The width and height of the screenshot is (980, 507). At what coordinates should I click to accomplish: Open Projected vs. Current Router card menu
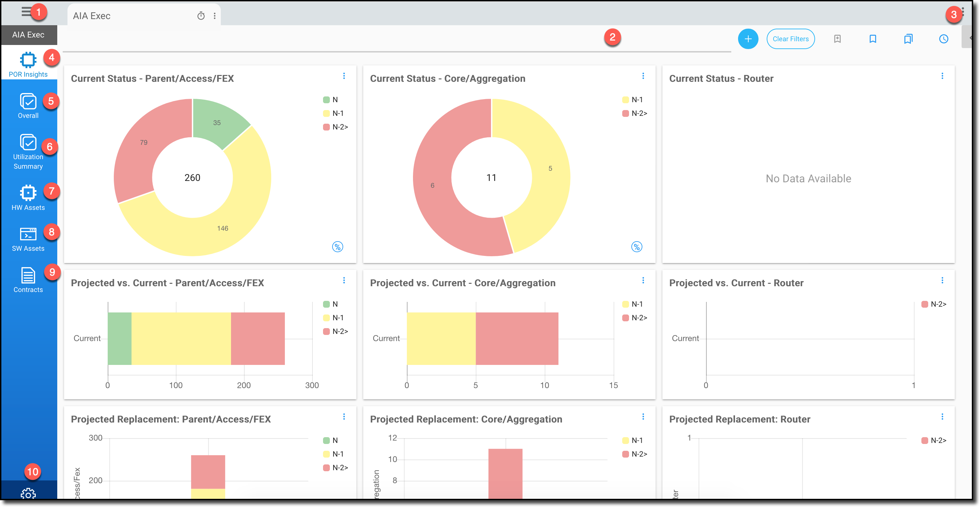click(942, 280)
